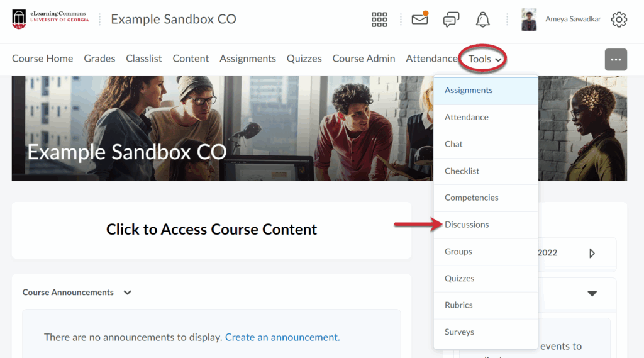
Task: Select Rubrics from the Tools menu
Action: 458,305
